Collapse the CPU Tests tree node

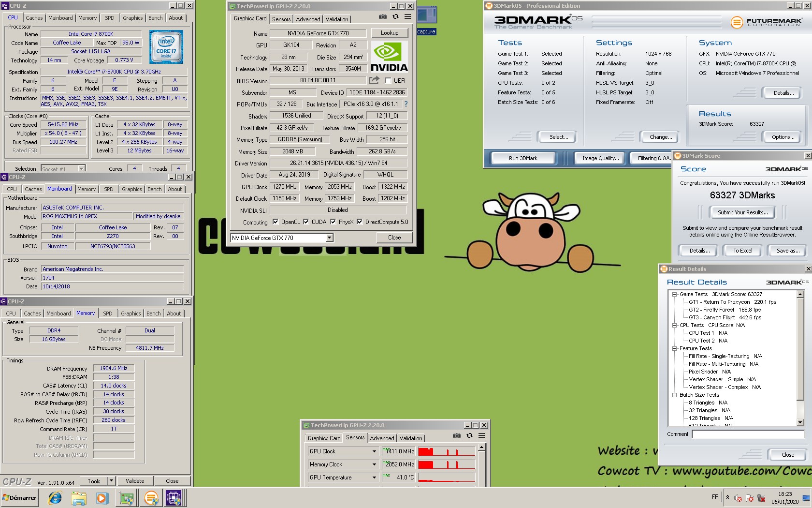point(674,325)
